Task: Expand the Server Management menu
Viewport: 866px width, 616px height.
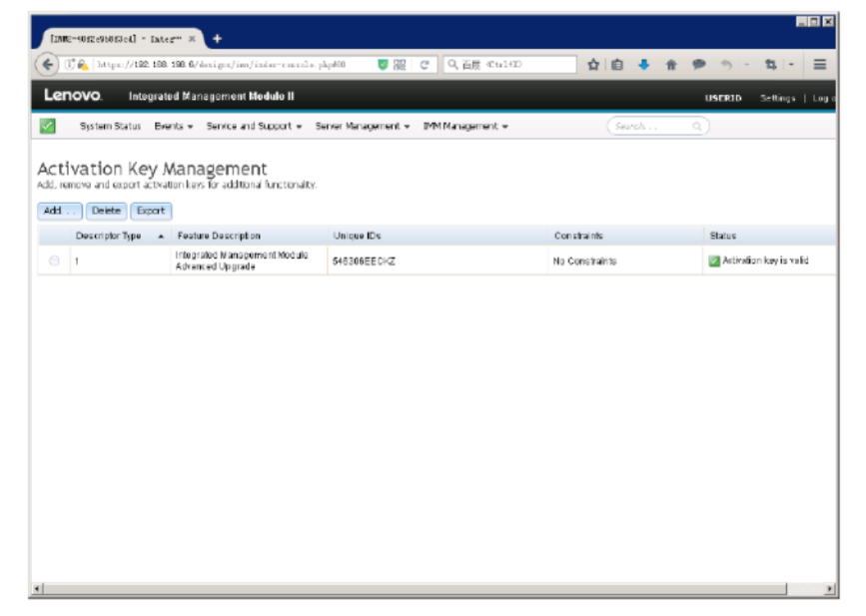Action: click(363, 127)
